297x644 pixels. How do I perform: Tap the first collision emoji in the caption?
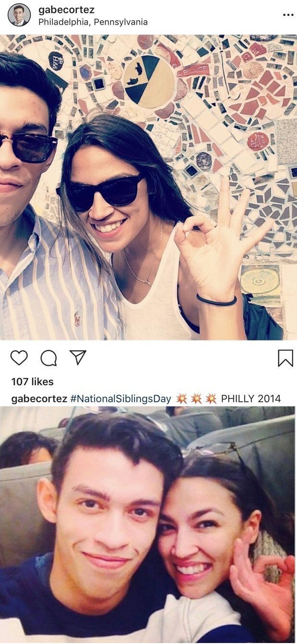[x=182, y=399]
